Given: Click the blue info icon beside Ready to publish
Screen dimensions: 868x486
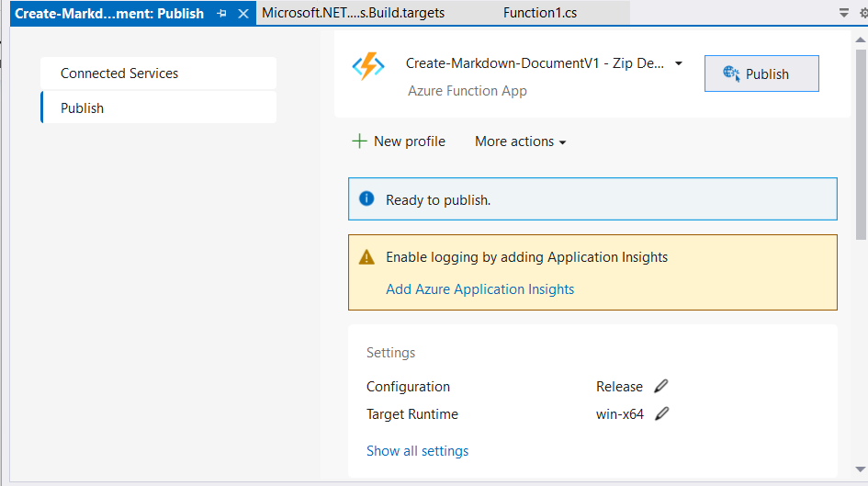Looking at the screenshot, I should point(366,198).
